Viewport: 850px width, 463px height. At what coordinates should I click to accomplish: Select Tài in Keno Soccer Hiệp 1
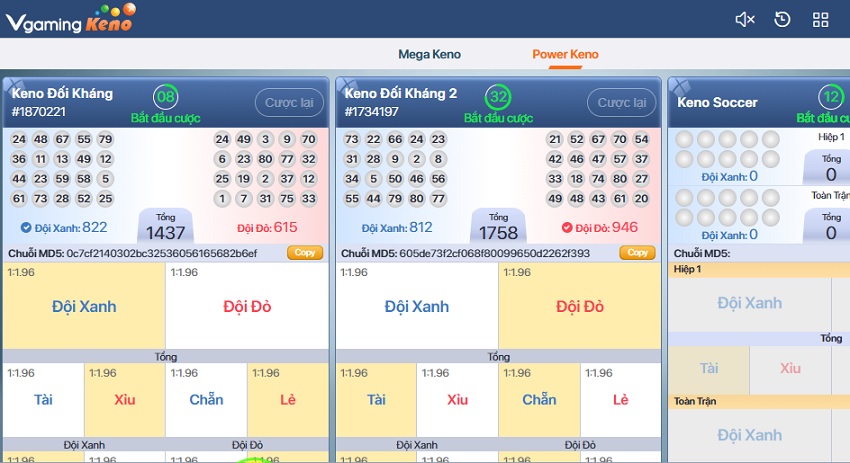coord(709,369)
